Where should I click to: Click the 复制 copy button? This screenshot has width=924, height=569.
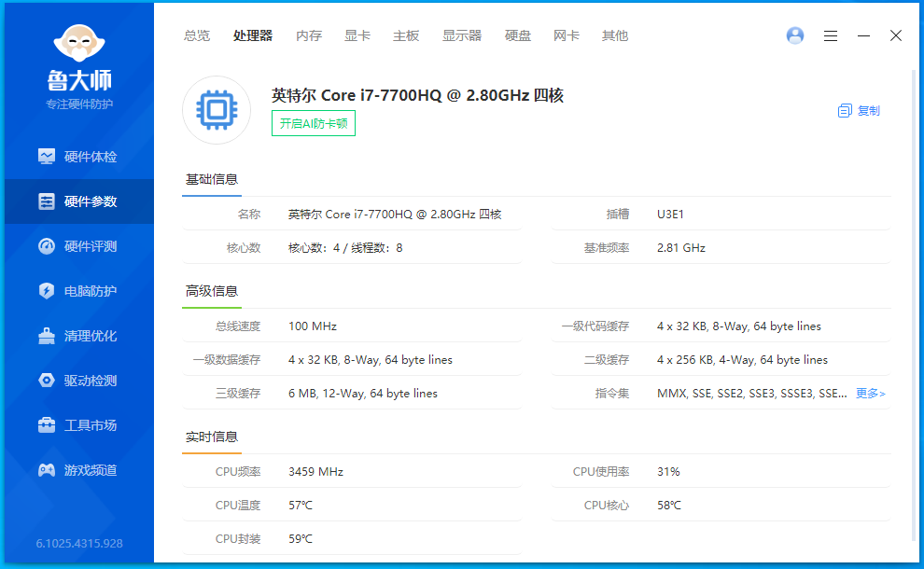click(859, 110)
